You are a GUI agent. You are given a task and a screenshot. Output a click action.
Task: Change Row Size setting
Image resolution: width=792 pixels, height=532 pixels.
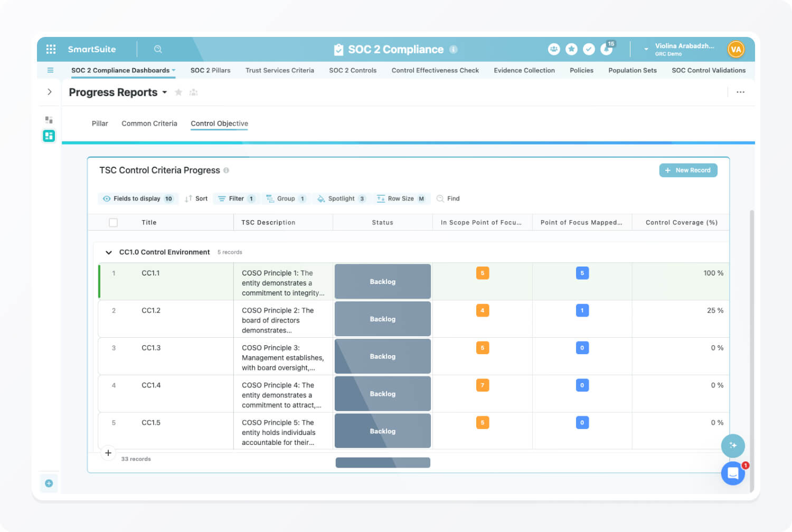(401, 198)
